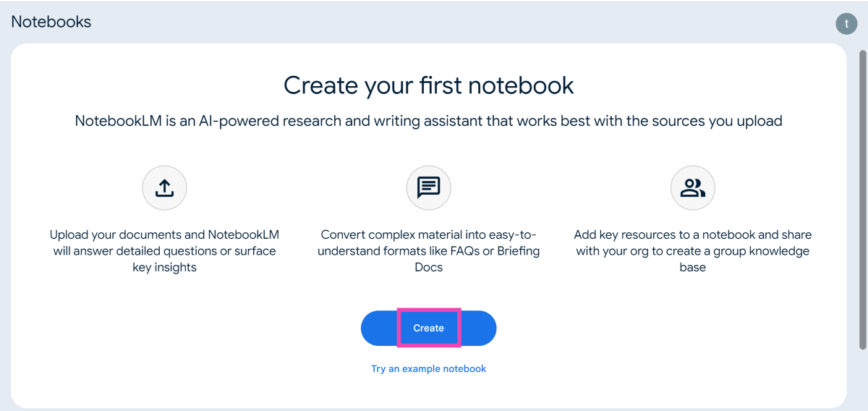Click the Notebooks page title
This screenshot has height=411, width=868.
point(51,22)
